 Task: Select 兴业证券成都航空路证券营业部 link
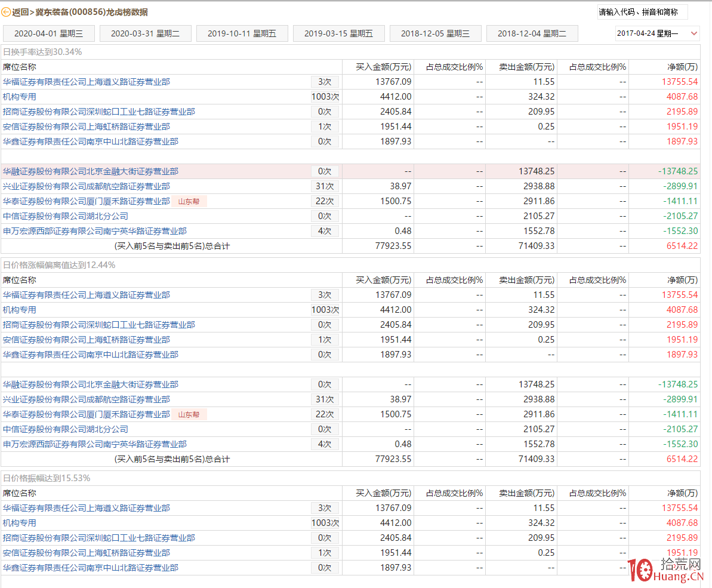87,186
